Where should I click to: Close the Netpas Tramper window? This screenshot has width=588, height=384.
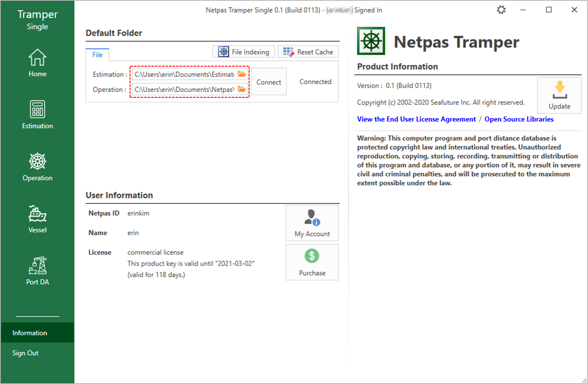(574, 10)
